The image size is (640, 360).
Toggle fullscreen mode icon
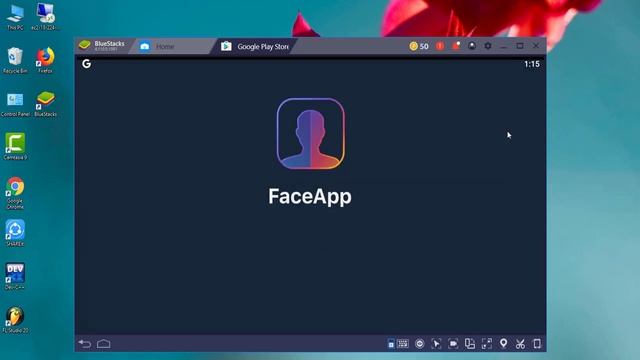487,344
